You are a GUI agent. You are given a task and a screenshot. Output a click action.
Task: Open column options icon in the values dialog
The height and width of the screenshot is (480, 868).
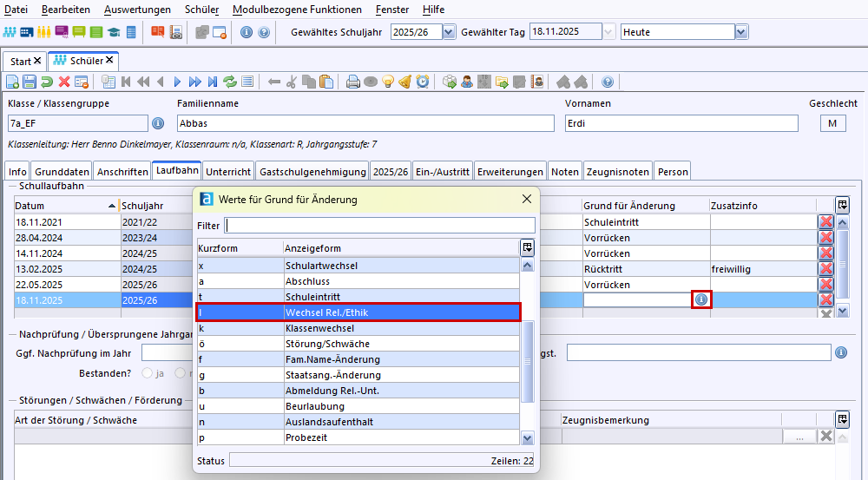[x=527, y=247]
